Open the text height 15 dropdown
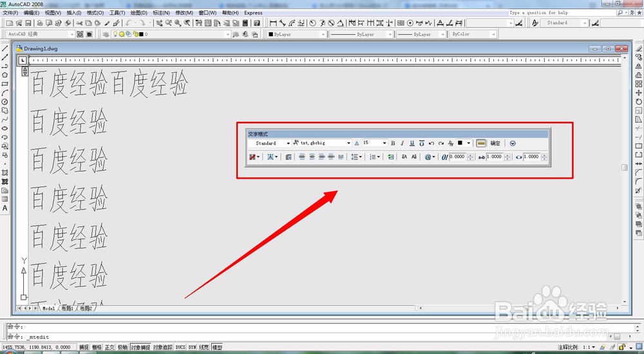The width and height of the screenshot is (644, 354). (374, 143)
